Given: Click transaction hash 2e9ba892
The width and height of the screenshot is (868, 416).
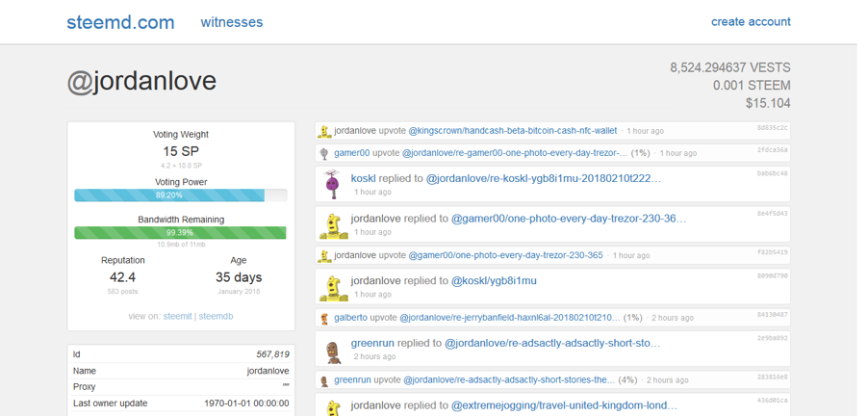Looking at the screenshot, I should click(772, 338).
